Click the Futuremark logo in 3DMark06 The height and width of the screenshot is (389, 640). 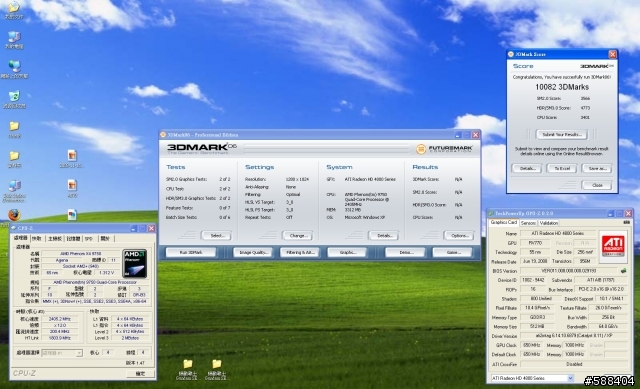click(x=444, y=149)
